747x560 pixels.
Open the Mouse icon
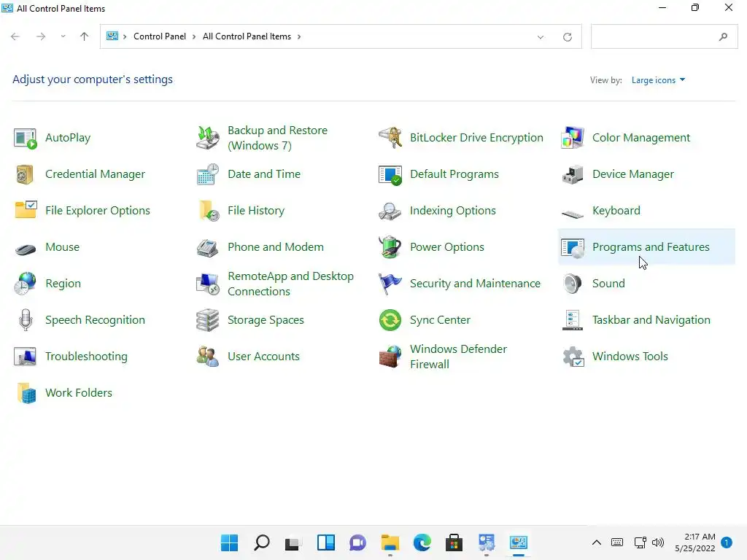26,249
